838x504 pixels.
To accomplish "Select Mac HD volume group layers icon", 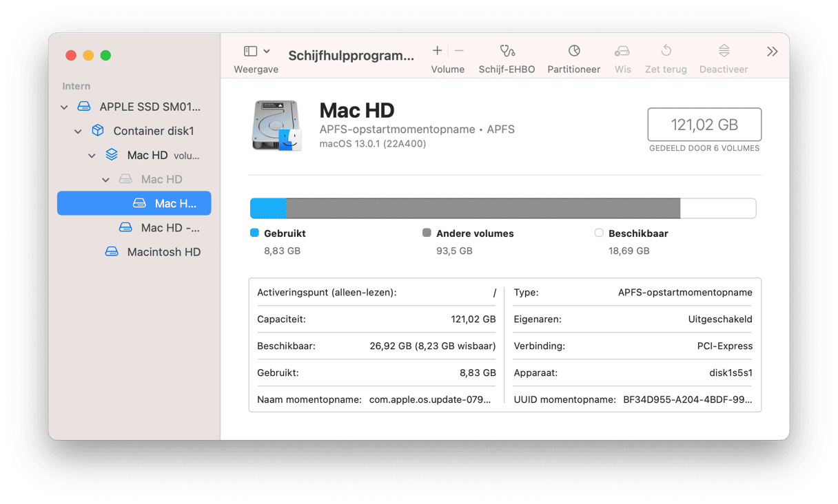I will [112, 155].
